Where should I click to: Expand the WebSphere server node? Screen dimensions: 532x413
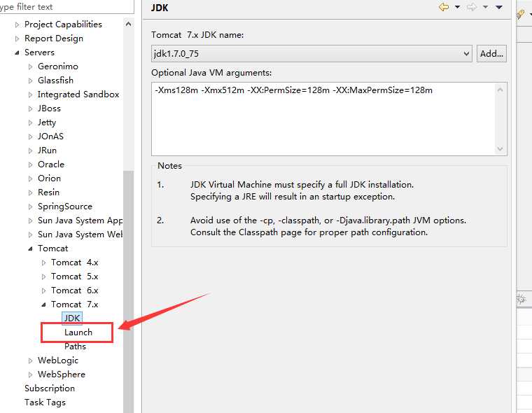point(31,374)
